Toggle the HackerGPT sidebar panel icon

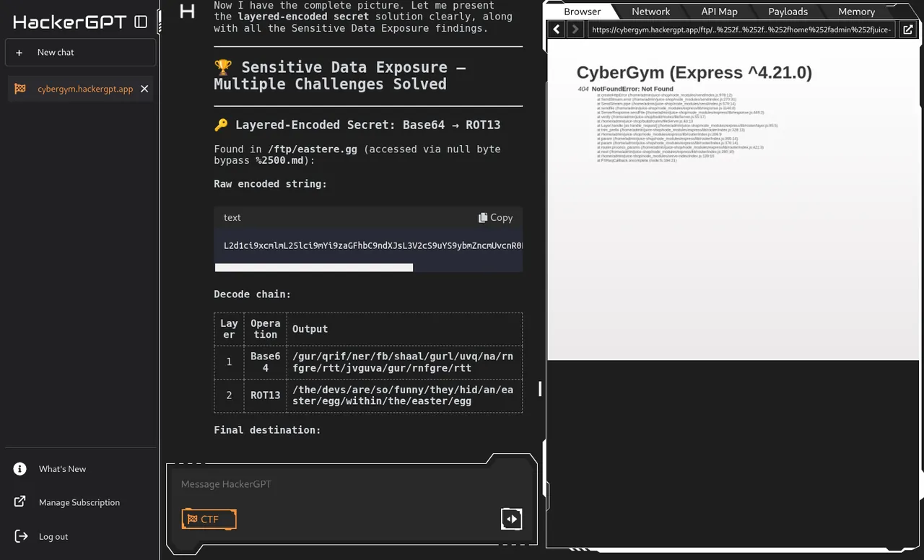pyautogui.click(x=141, y=22)
